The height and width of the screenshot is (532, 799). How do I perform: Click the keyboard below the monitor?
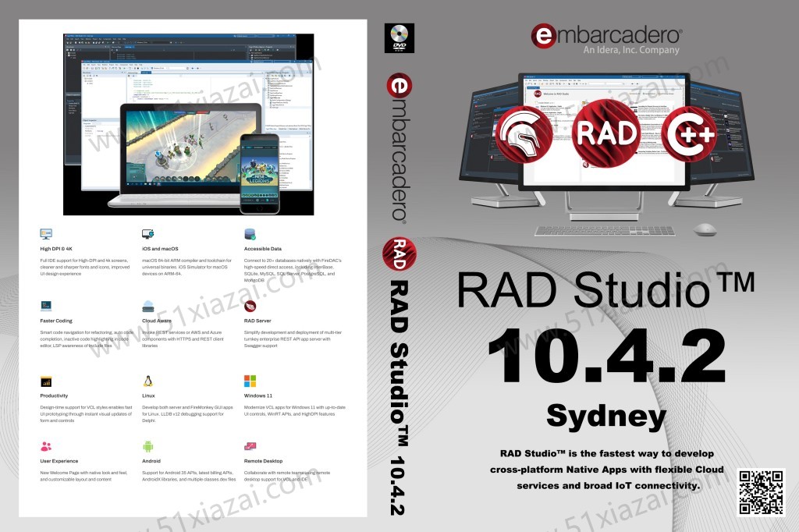605,231
